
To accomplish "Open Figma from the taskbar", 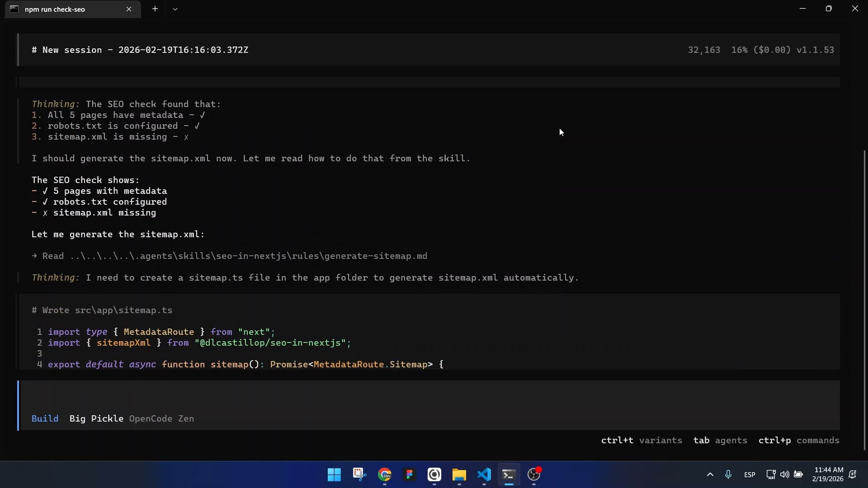I will (x=410, y=475).
